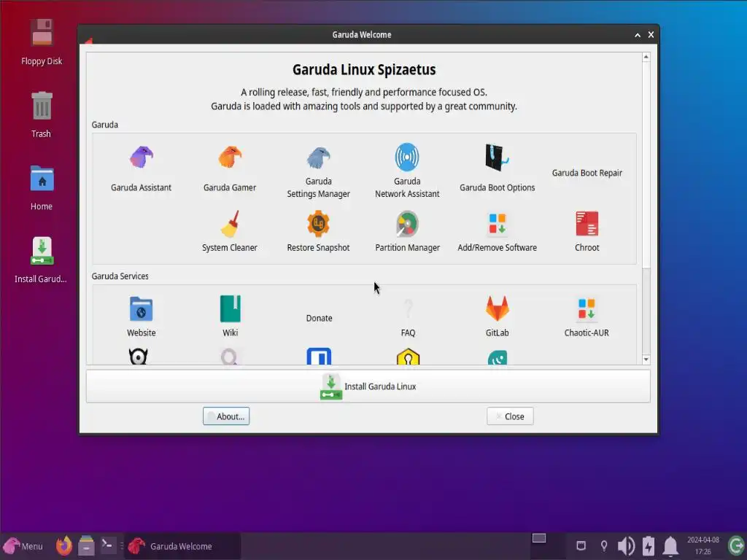Click the clipboard tray icon
747x560 pixels.
coord(581,545)
